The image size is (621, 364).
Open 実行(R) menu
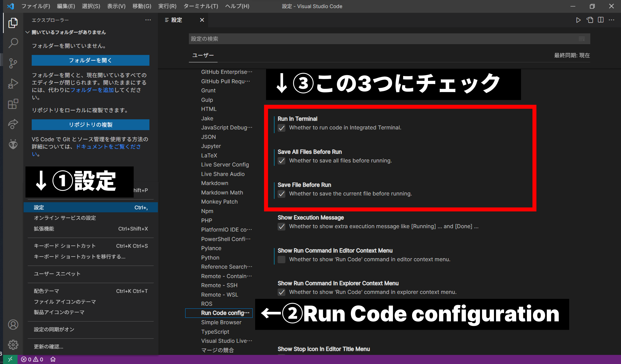pos(167,6)
